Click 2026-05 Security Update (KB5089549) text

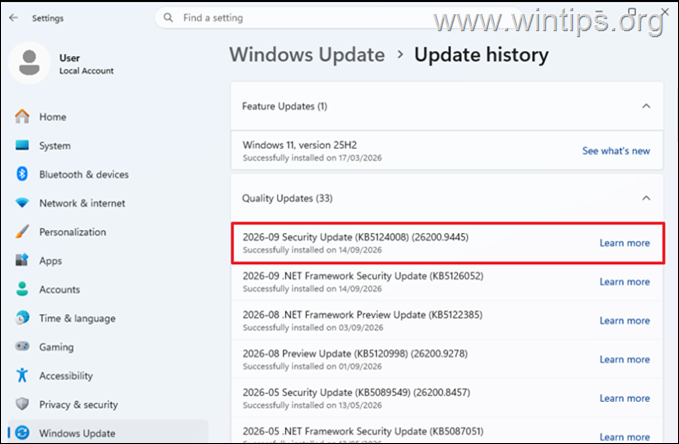356,392
